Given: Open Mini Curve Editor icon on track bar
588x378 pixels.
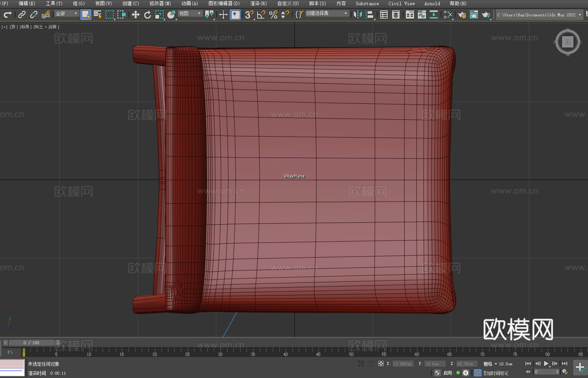Looking at the screenshot, I should pos(10,352).
